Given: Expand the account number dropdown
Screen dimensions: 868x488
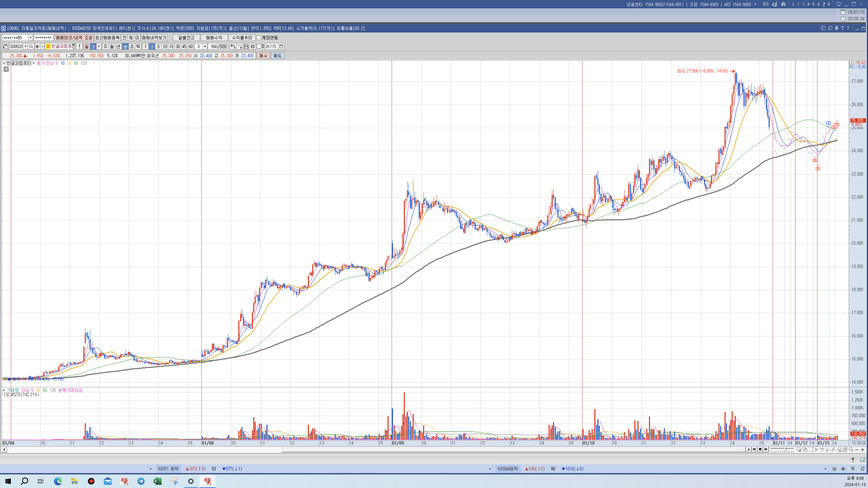Looking at the screenshot, I should 30,38.
